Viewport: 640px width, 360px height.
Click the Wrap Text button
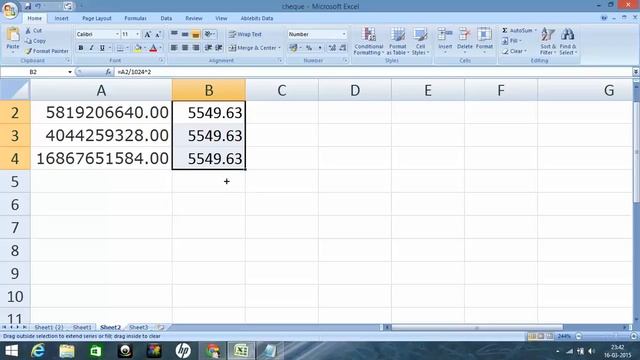point(245,34)
